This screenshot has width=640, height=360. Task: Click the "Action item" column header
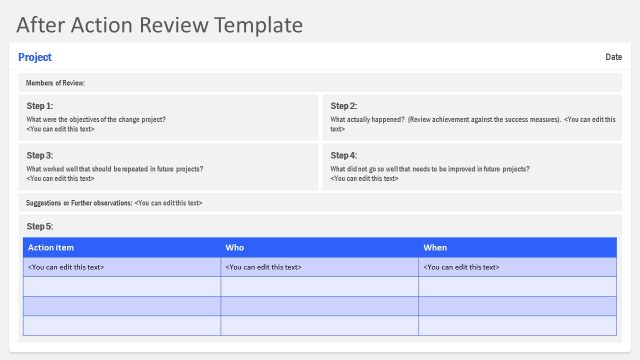click(x=122, y=247)
